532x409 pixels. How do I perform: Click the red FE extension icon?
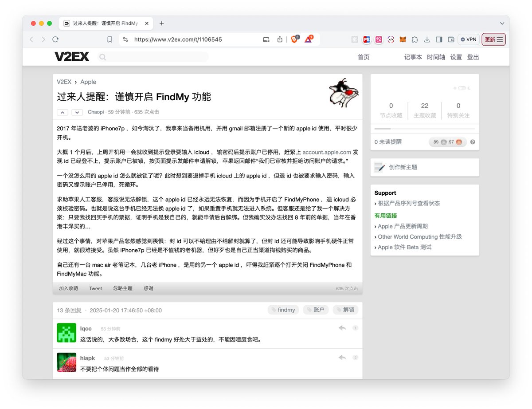[367, 39]
